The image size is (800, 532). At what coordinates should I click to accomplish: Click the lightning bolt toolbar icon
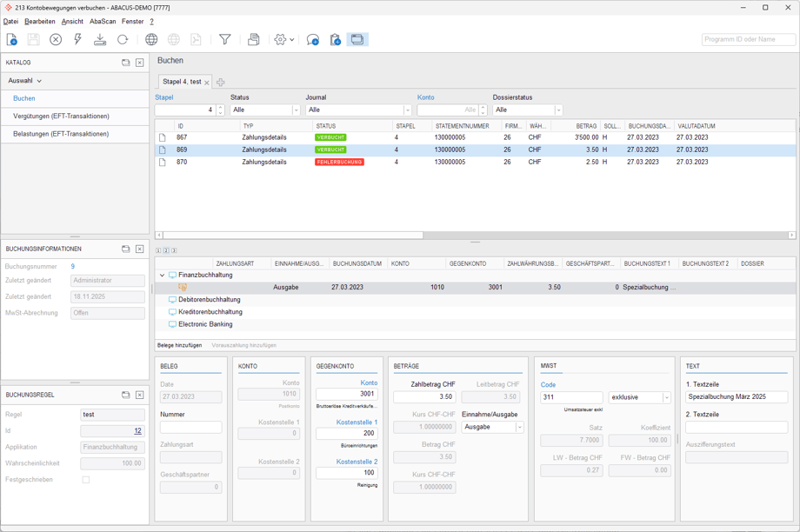(x=77, y=40)
